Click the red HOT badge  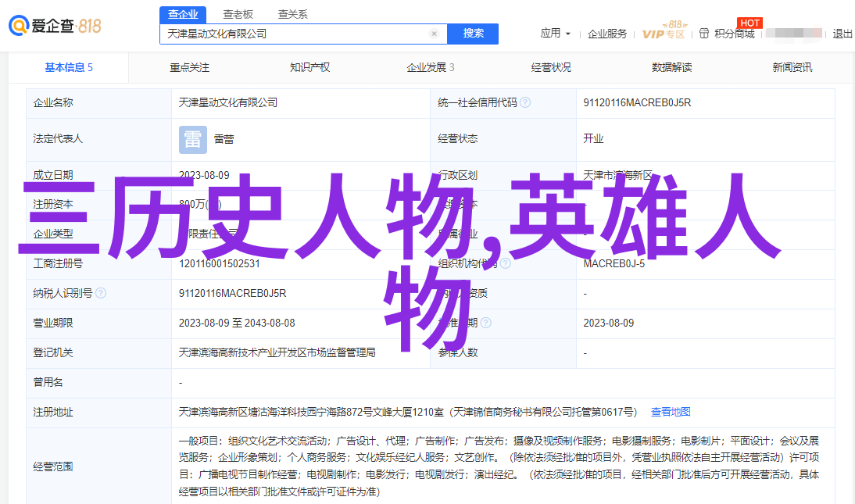pyautogui.click(x=749, y=23)
